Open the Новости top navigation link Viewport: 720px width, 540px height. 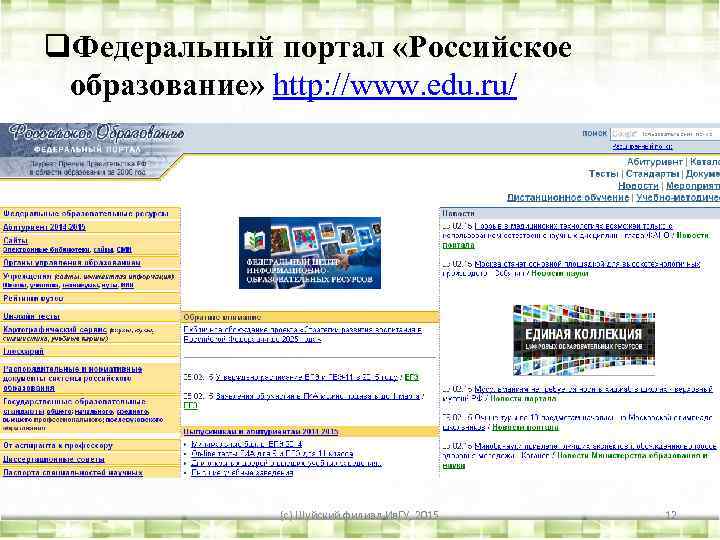click(638, 186)
